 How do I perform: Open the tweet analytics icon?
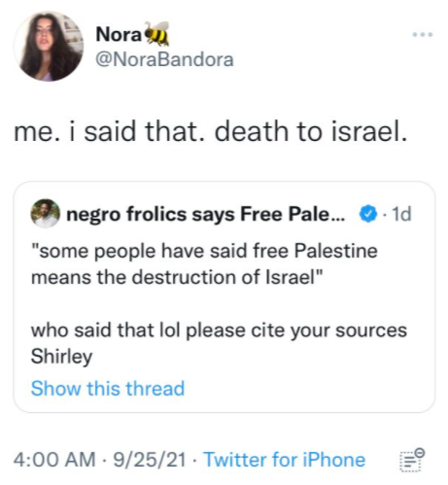click(x=412, y=460)
